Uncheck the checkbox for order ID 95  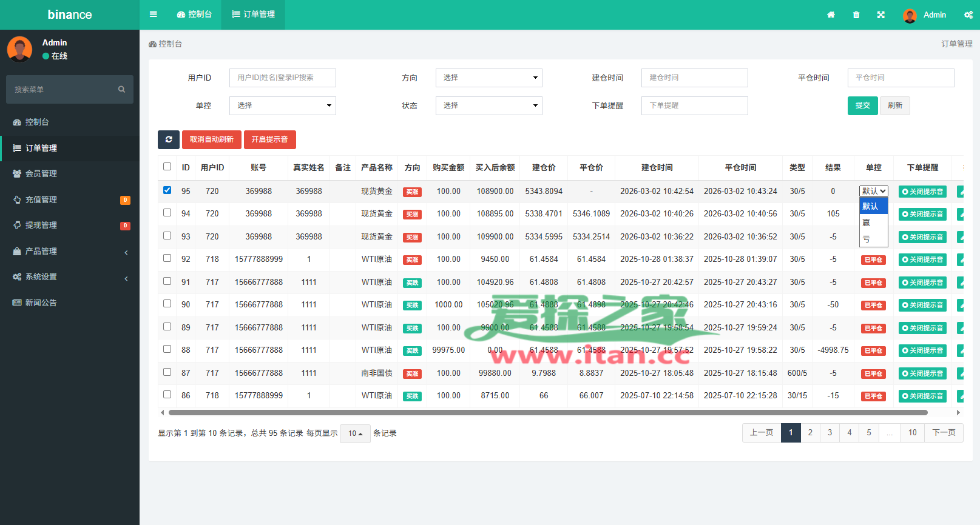tap(167, 190)
